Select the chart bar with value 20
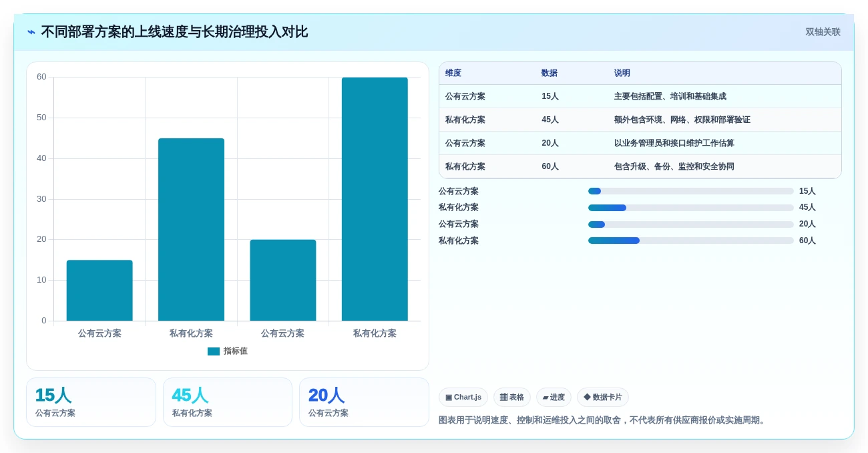This screenshot has width=868, height=453. [x=283, y=281]
